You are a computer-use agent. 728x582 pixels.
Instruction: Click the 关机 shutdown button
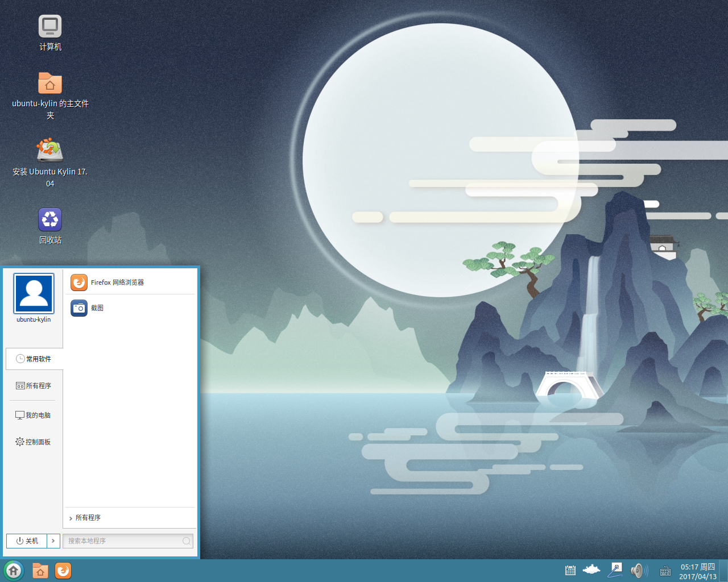(27, 541)
